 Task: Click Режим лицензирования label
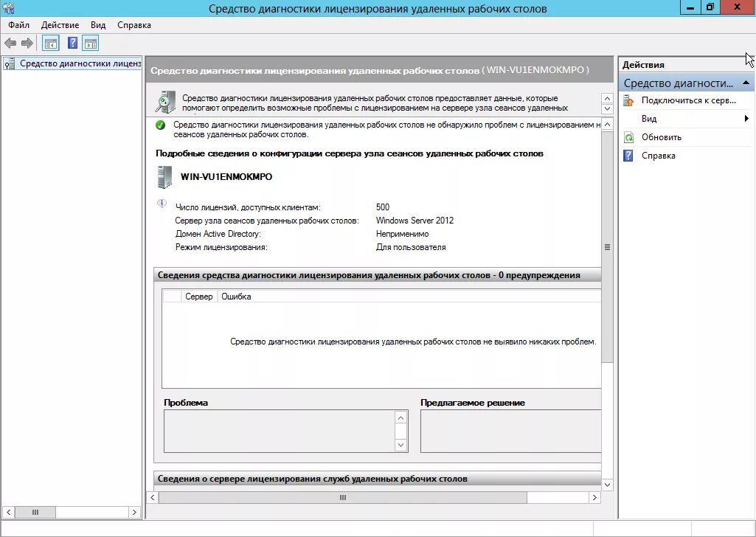[221, 247]
